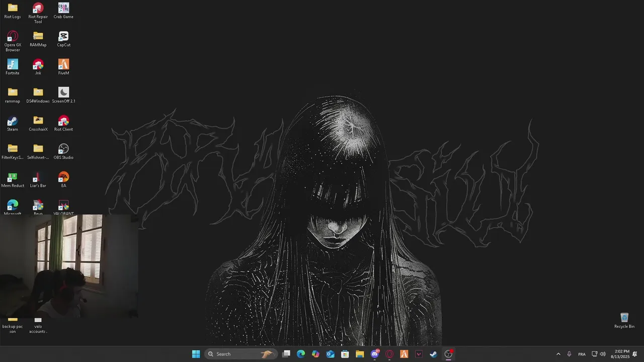The width and height of the screenshot is (644, 362).
Task: Open VALORANT from the taskbar
Action: (x=419, y=354)
